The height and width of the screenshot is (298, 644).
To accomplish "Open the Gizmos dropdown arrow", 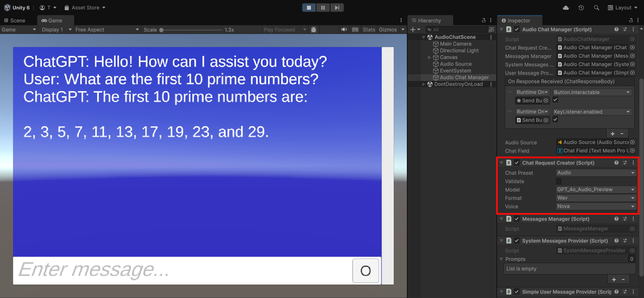I will pos(403,30).
